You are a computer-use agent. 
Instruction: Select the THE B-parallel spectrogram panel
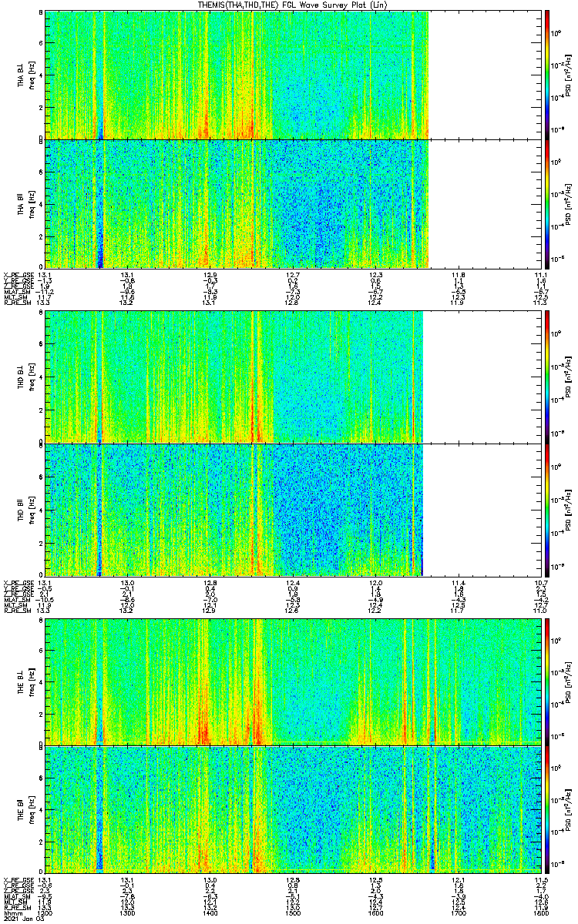click(x=293, y=810)
